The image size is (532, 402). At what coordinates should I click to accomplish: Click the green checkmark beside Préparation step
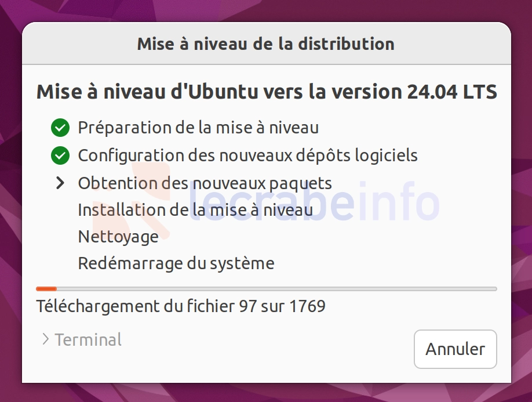point(60,128)
